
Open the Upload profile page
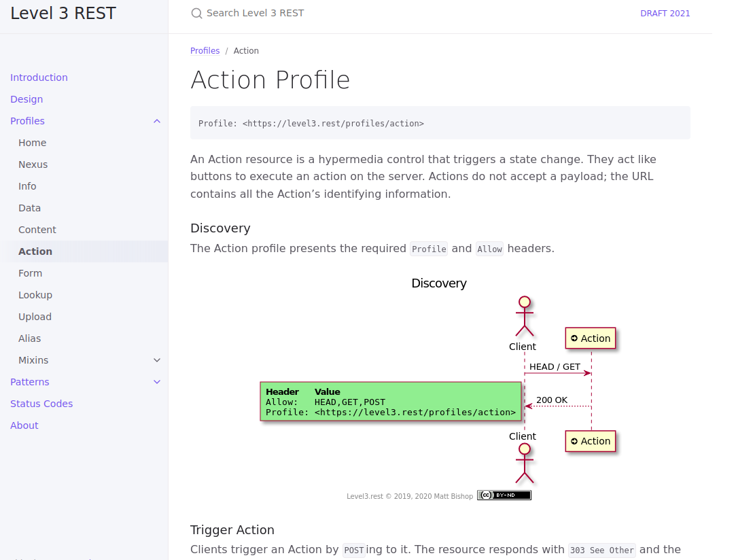35,317
